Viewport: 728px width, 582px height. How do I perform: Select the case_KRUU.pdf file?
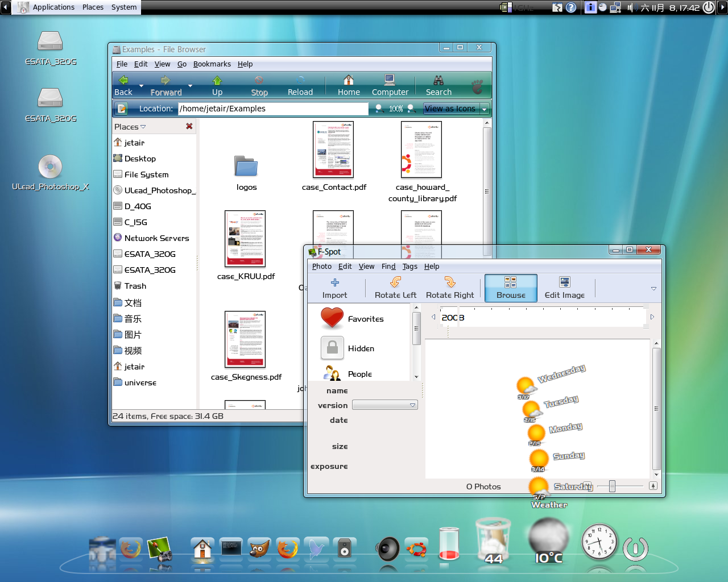[246, 246]
